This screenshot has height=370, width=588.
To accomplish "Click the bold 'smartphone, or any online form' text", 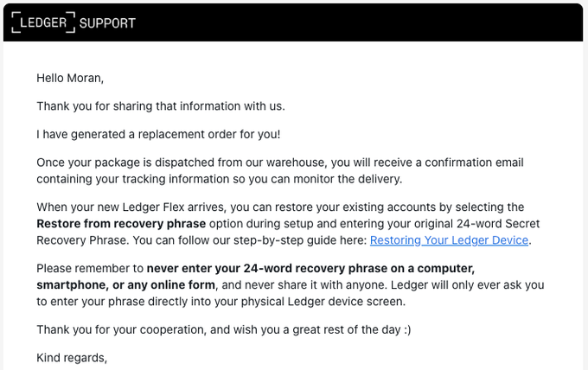I will (x=125, y=285).
